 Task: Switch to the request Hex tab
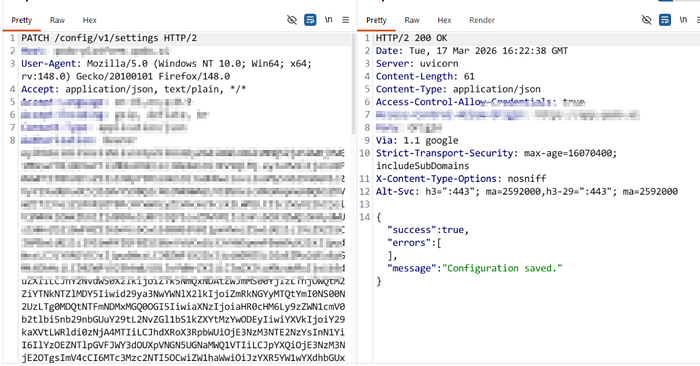click(x=89, y=20)
